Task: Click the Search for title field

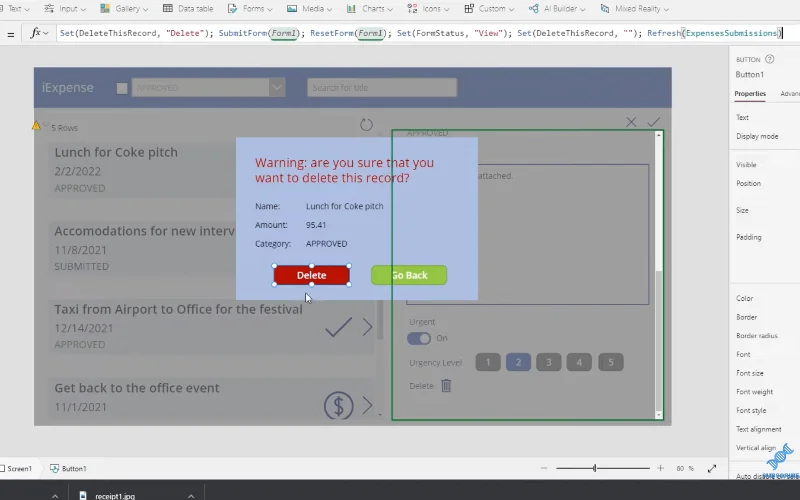Action: [x=382, y=88]
